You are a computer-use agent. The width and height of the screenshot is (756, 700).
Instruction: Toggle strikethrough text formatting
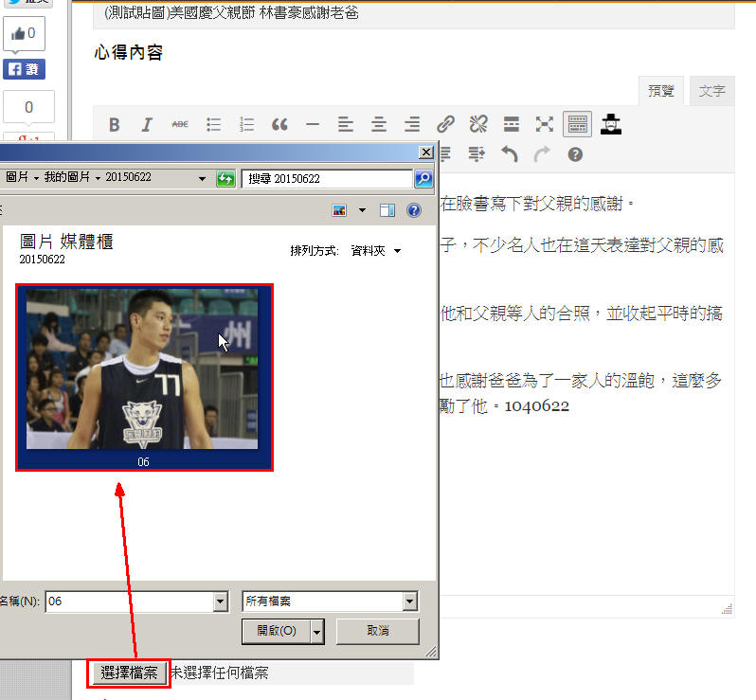coord(180,124)
